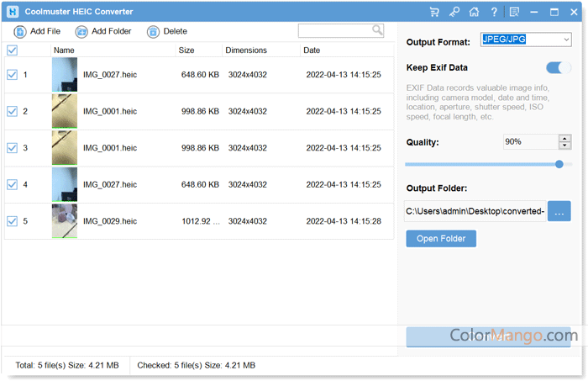The image size is (588, 381).
Task: Click the Total: 5 file(s) status text
Action: pos(67,365)
